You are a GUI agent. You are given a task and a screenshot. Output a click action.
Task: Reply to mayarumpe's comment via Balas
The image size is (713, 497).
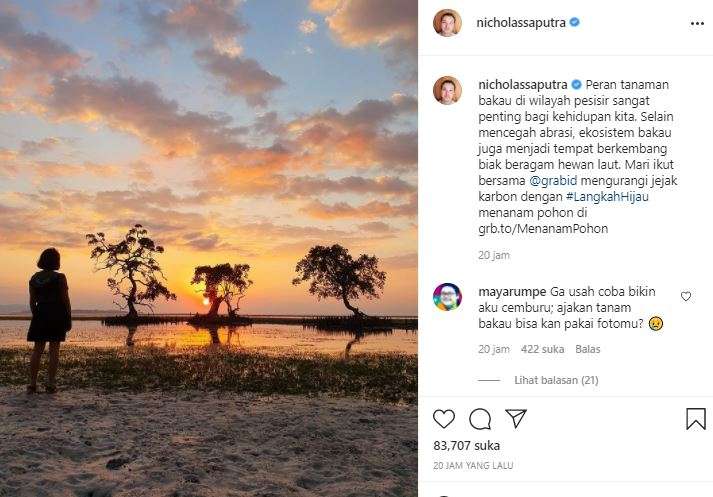point(587,349)
